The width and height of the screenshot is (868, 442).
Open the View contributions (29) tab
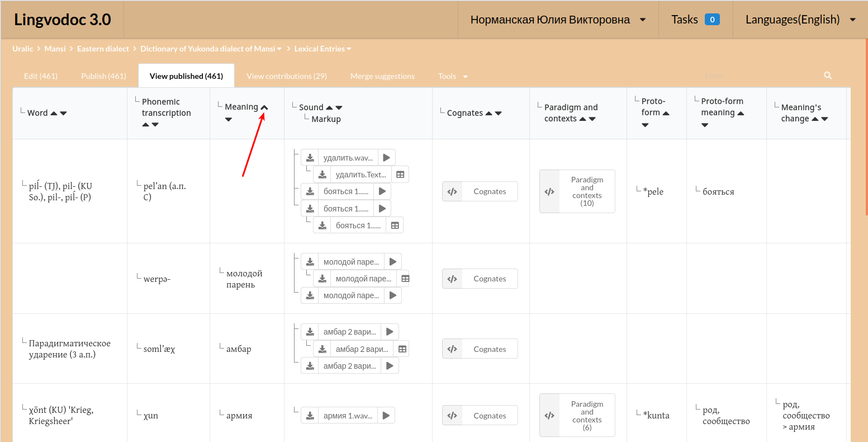[286, 76]
